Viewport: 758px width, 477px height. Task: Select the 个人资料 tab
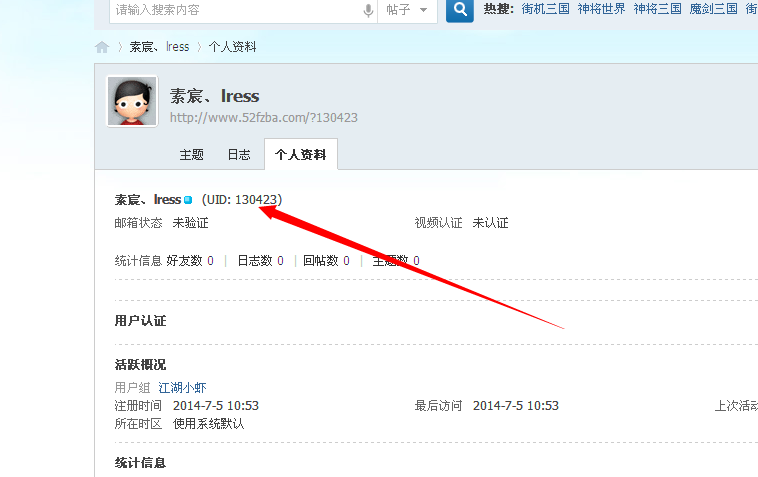(x=301, y=155)
